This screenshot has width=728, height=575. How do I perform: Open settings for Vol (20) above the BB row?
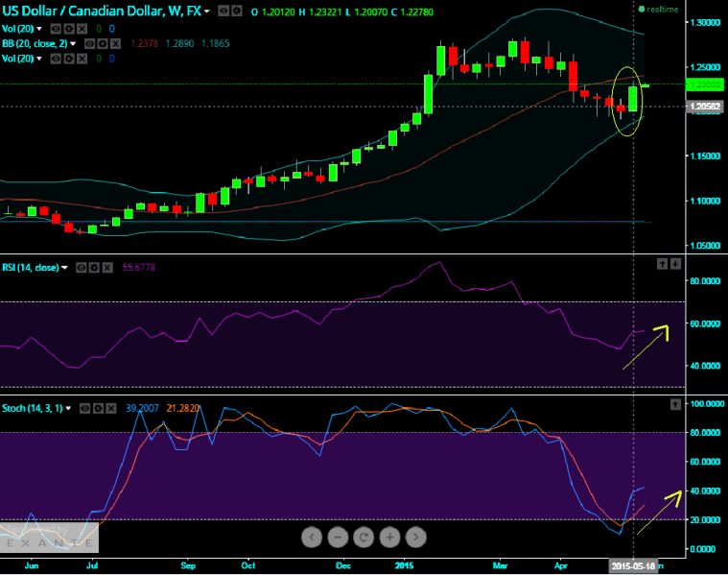[69, 29]
